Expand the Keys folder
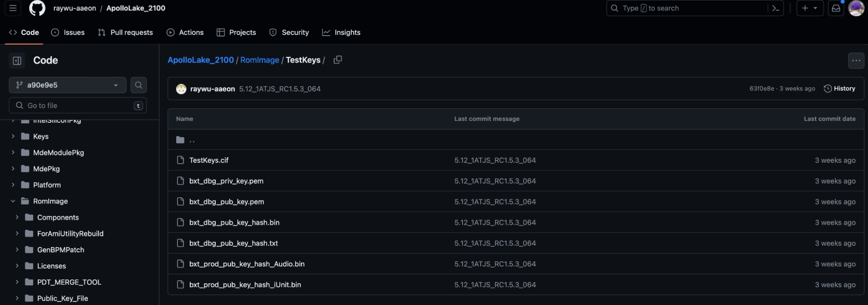The width and height of the screenshot is (868, 305). tap(12, 136)
